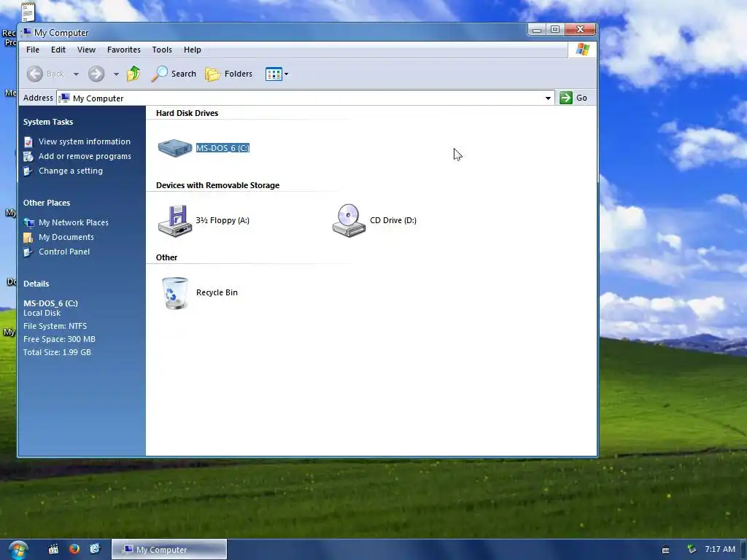Viewport: 747px width, 560px height.
Task: Launch Firefox from the taskbar
Action: [x=74, y=549]
